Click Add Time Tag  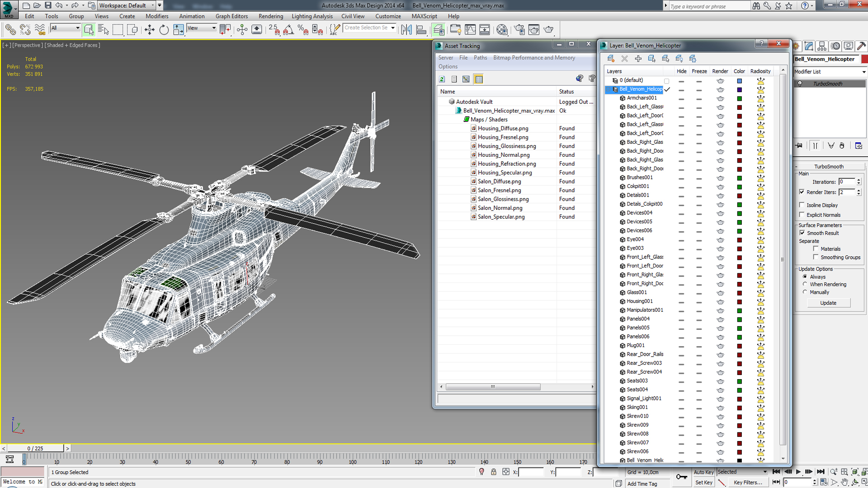tap(642, 483)
